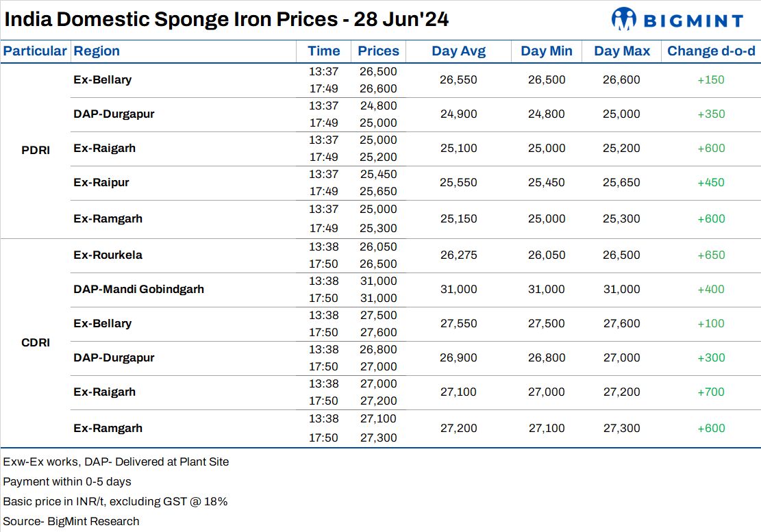The height and width of the screenshot is (532, 761).
Task: Click the Source- BigMint Research footnote
Action: coord(71,521)
